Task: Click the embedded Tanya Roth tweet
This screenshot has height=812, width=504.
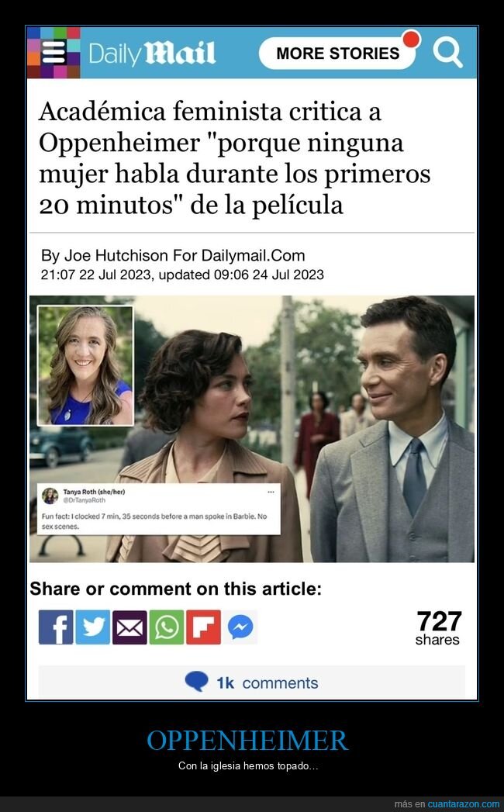Action: tap(158, 509)
